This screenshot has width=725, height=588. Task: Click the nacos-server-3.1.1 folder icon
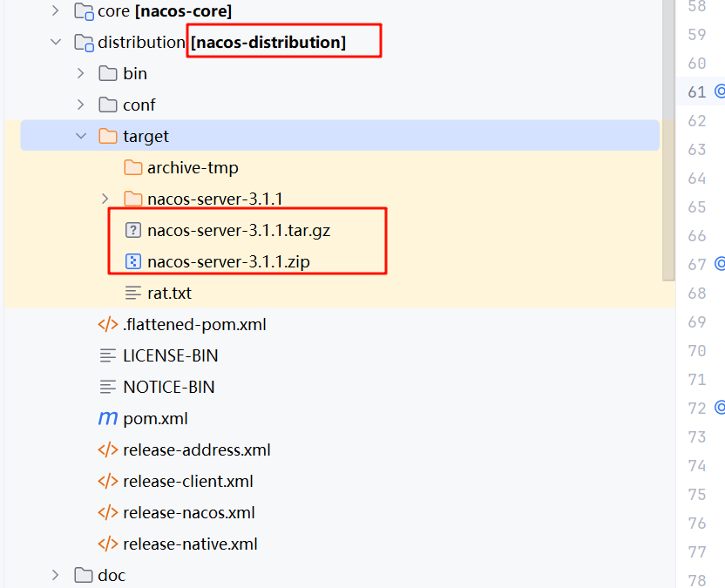pos(133,199)
